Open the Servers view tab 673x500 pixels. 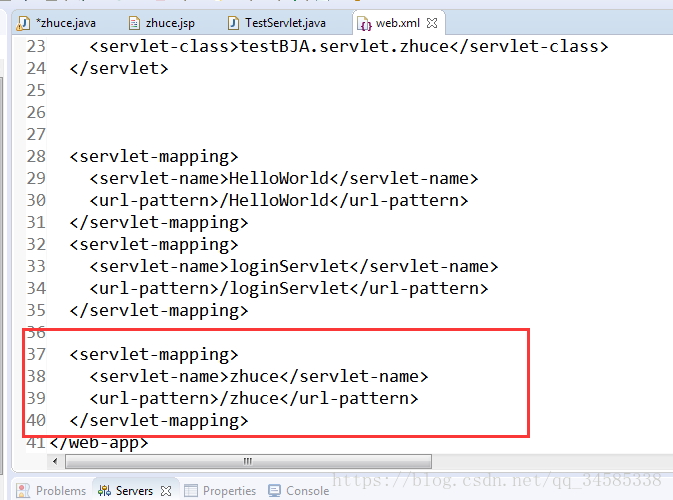click(134, 491)
